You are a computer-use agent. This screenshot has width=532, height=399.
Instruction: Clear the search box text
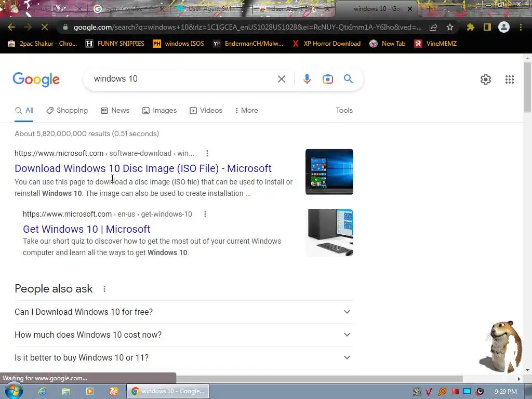281,79
